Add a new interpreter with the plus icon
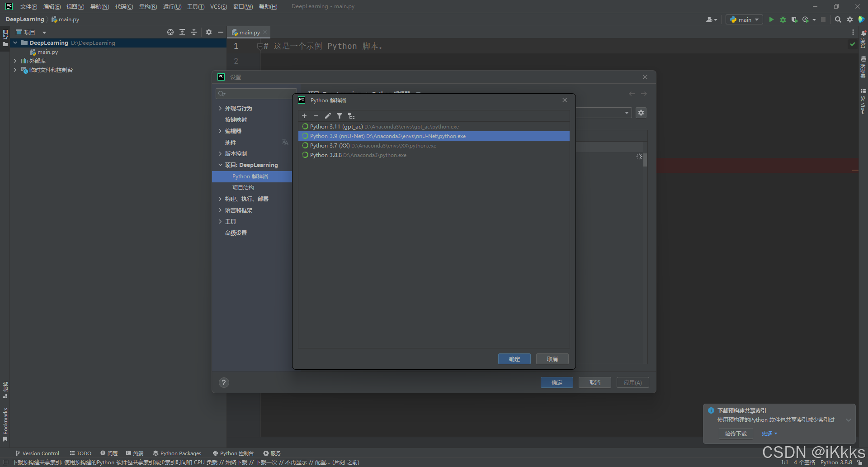 tap(304, 116)
